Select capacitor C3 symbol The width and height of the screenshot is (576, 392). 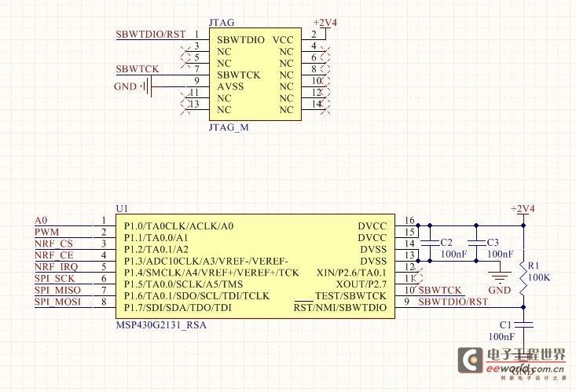pos(476,243)
